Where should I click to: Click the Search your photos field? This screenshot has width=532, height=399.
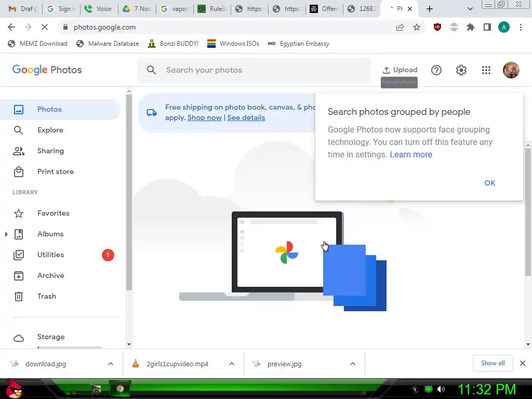pyautogui.click(x=254, y=70)
